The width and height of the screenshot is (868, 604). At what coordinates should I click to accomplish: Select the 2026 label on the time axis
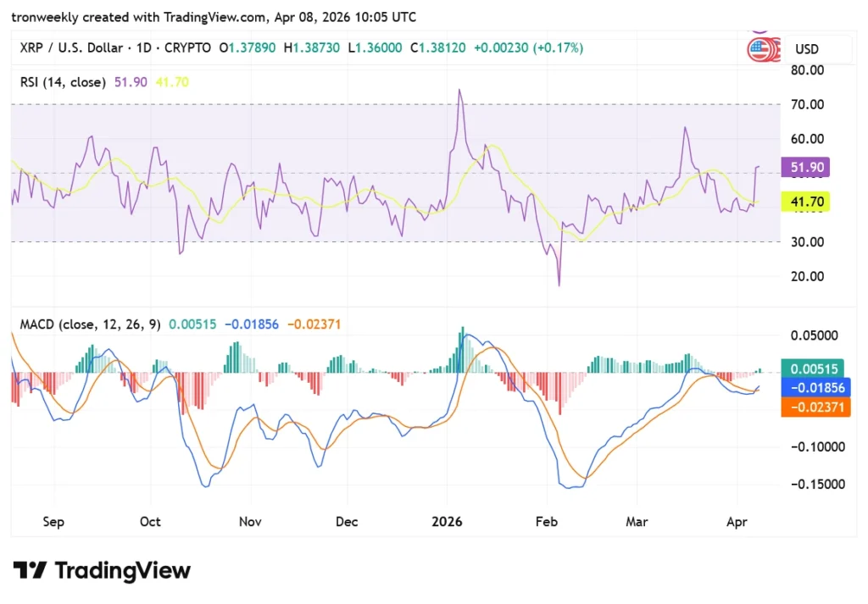click(447, 522)
